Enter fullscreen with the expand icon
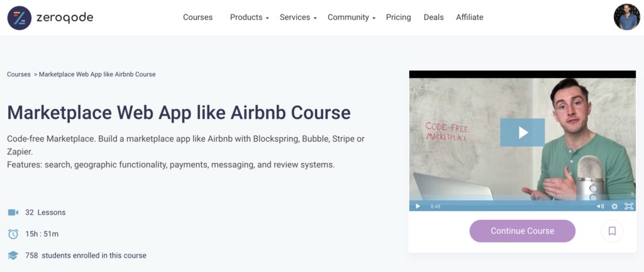Screen dimensions: 644x272 tap(629, 207)
